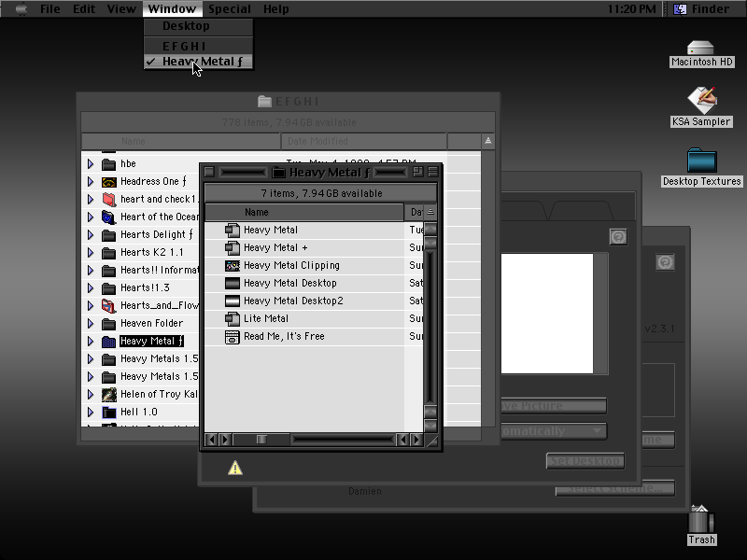Click vertical scrollbar down arrow in Heavy Metal ƒ
The width and height of the screenshot is (747, 560).
pos(430,426)
